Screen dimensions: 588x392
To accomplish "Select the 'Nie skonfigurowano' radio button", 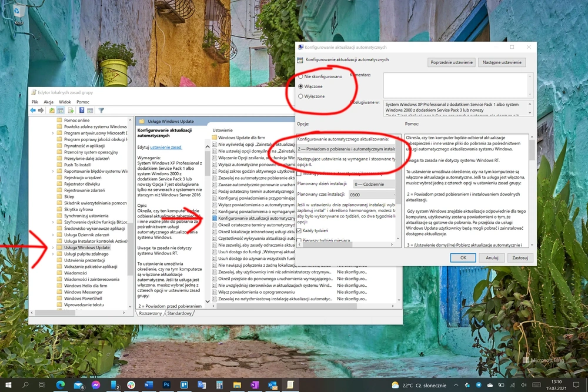I will pyautogui.click(x=300, y=76).
